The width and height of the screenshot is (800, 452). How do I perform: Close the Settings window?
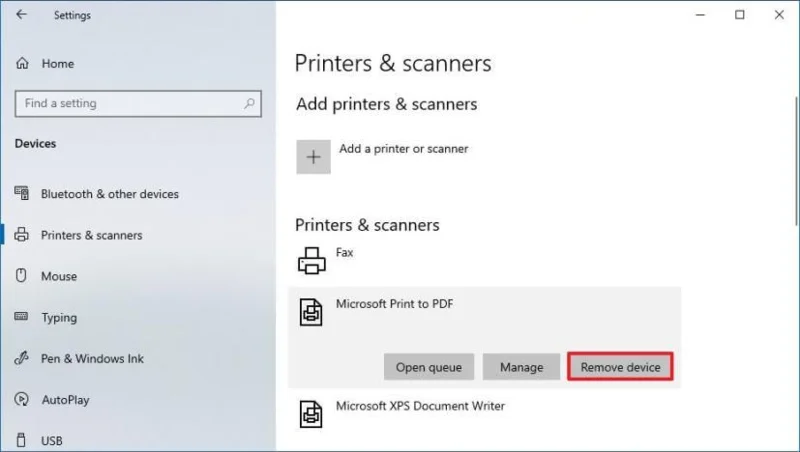[x=779, y=15]
